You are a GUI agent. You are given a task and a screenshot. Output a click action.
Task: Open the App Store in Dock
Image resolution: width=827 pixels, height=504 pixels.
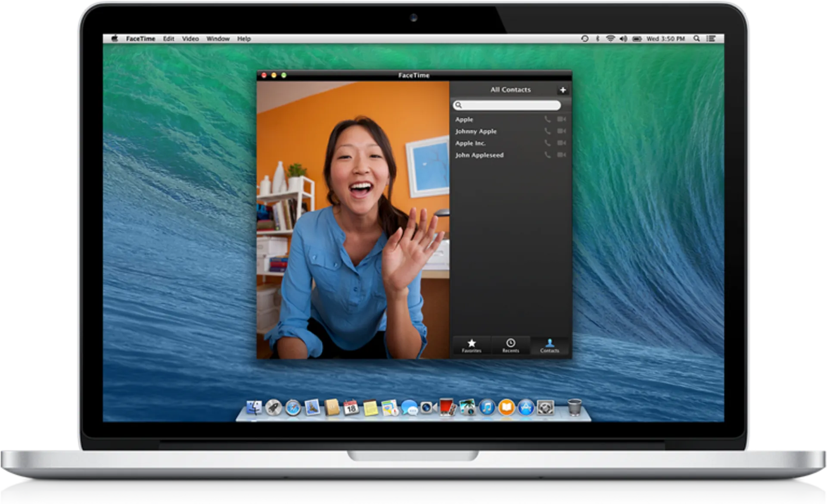[x=526, y=408]
